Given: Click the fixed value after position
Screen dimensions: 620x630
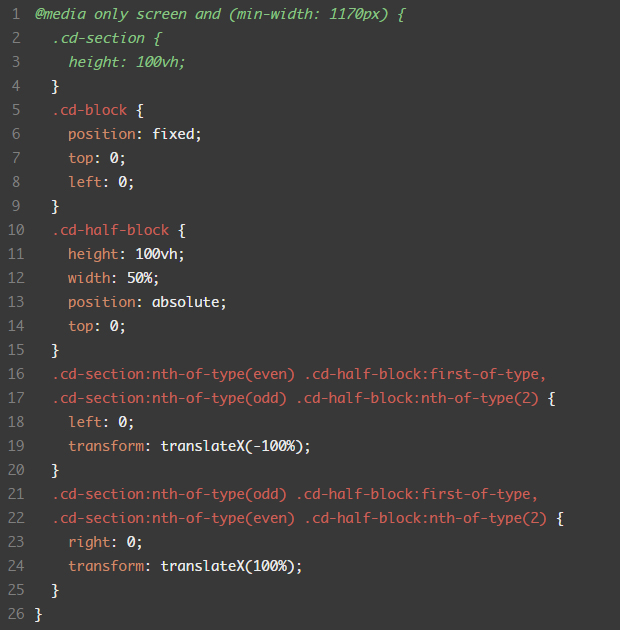Looking at the screenshot, I should tap(173, 134).
